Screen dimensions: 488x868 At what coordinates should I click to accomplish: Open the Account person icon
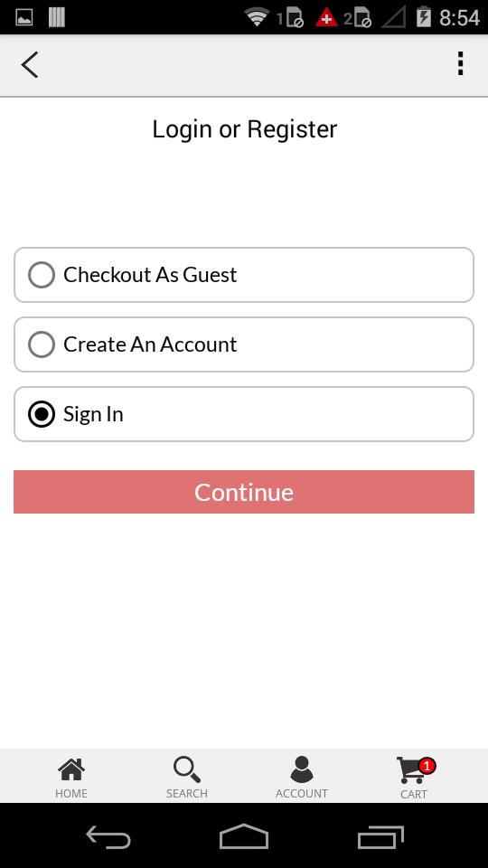pos(302,769)
